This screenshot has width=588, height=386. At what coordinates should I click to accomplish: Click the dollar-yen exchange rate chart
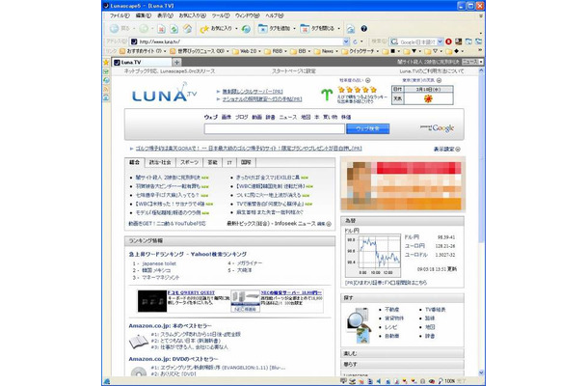pyautogui.click(x=373, y=255)
